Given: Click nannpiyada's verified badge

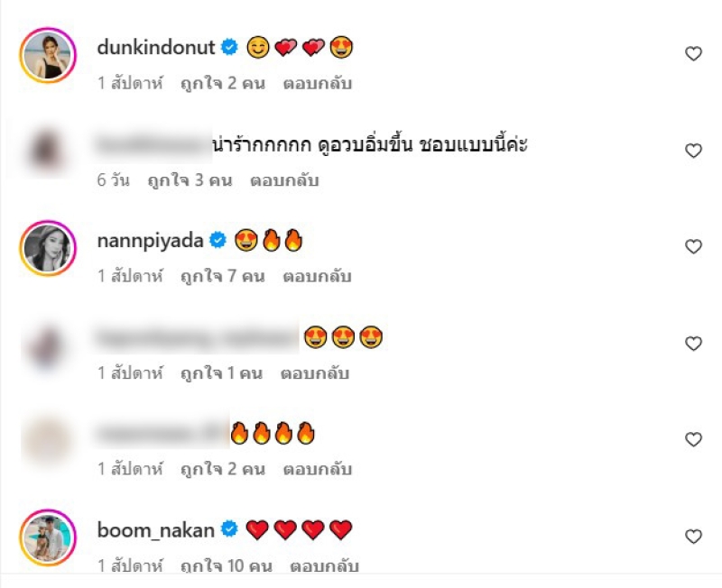Looking at the screenshot, I should (x=218, y=240).
